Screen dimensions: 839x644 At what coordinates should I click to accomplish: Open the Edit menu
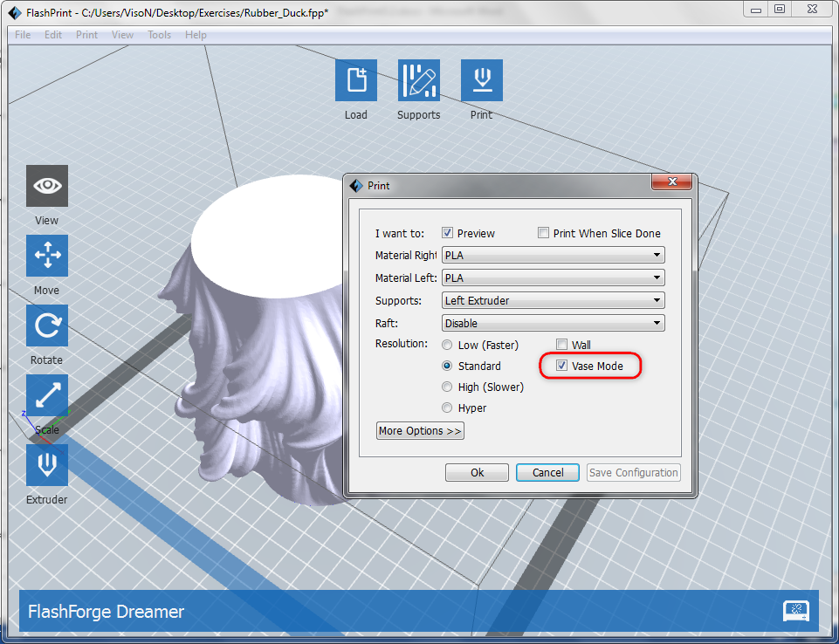point(53,35)
